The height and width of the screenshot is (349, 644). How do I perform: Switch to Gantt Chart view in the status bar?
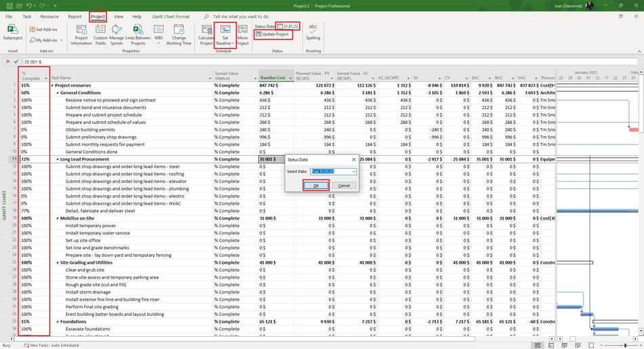click(537, 346)
